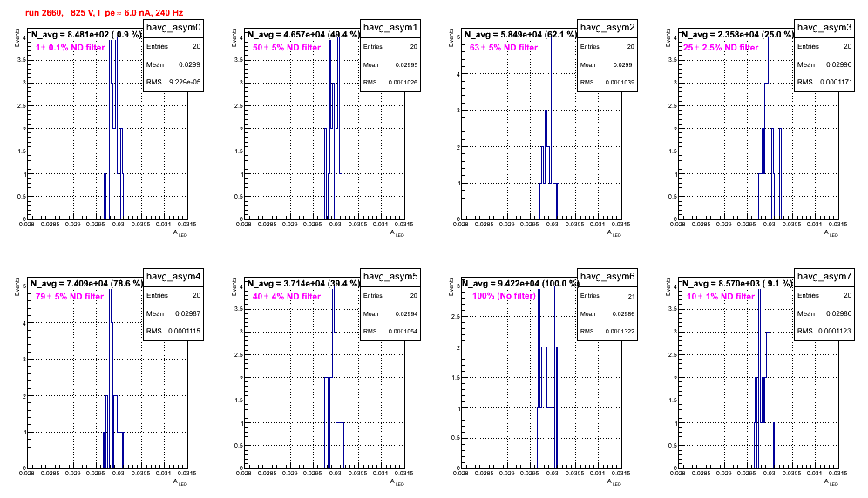Click histogram bars in havg_asym0 plot
The width and height of the screenshot is (868, 498).
[x=113, y=130]
